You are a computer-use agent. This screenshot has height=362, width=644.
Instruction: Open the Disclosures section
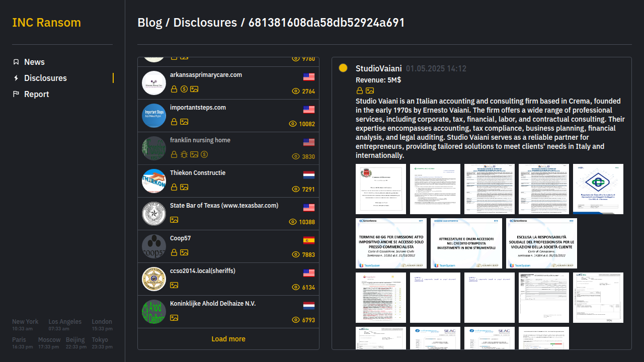tap(45, 78)
